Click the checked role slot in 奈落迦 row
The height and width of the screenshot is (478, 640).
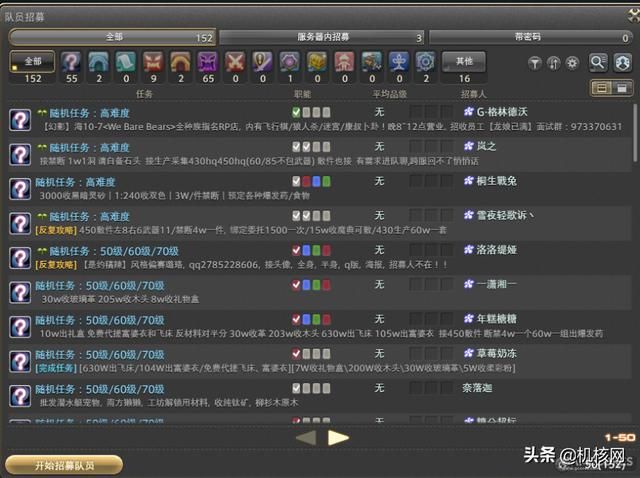[x=296, y=388]
